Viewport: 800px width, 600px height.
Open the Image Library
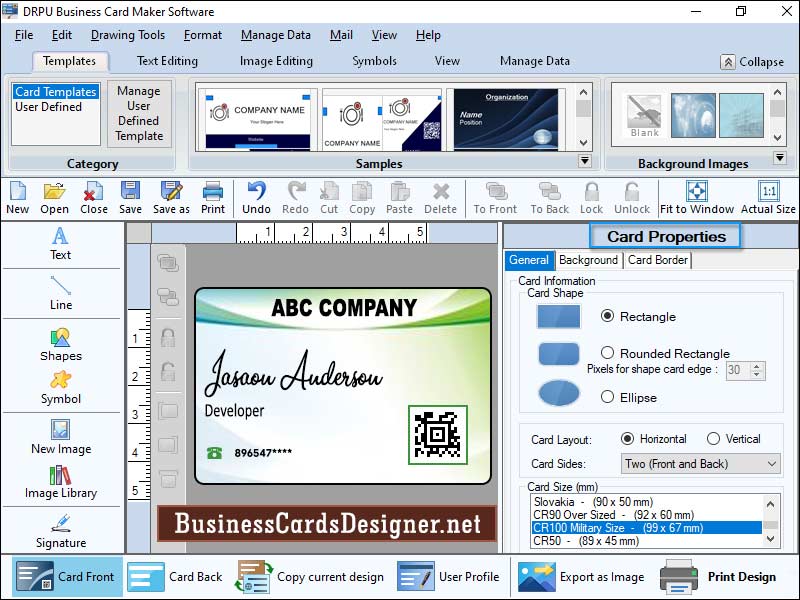coord(60,481)
